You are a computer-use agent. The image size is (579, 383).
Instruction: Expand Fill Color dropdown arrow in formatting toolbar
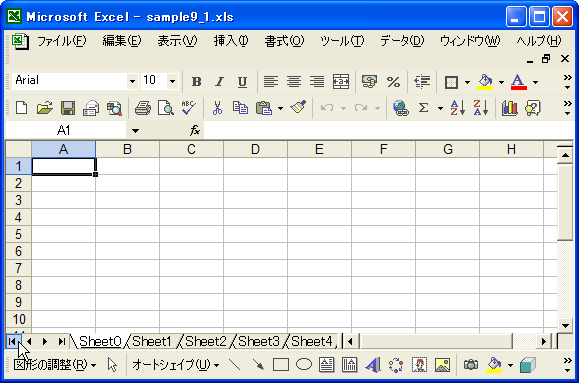(x=501, y=82)
